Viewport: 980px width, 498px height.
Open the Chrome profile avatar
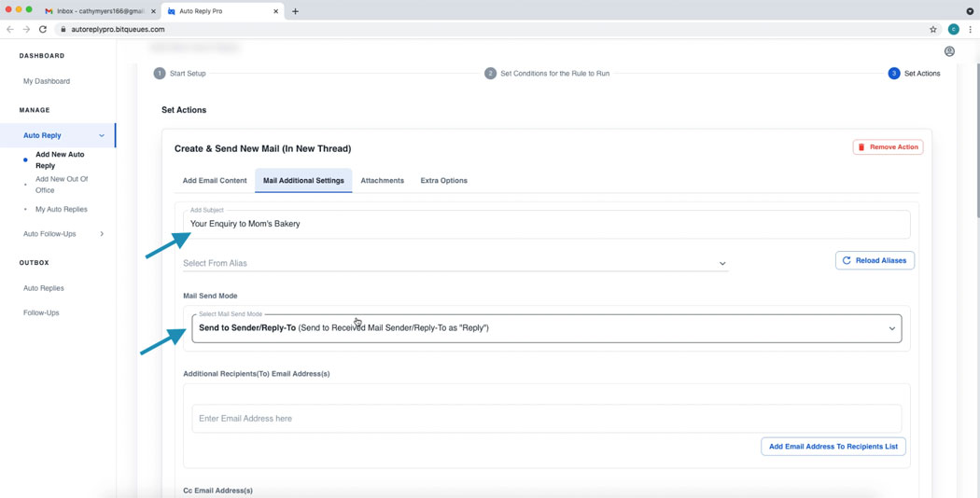953,29
